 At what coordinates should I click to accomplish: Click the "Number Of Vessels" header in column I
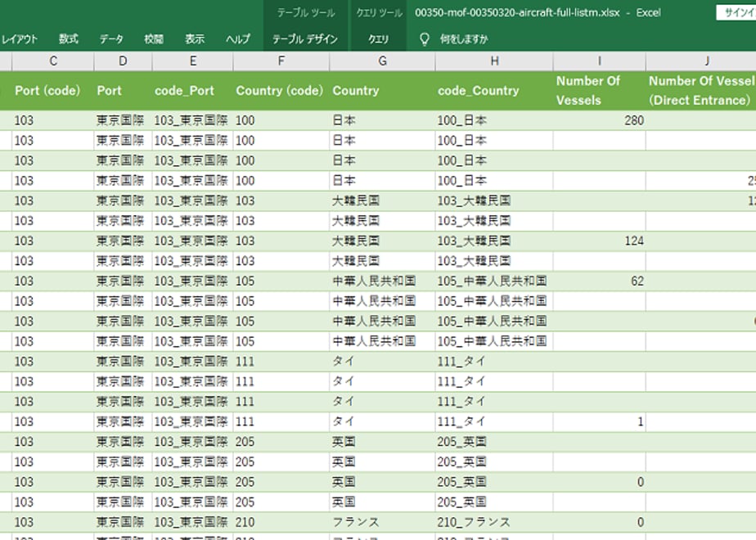click(x=599, y=91)
